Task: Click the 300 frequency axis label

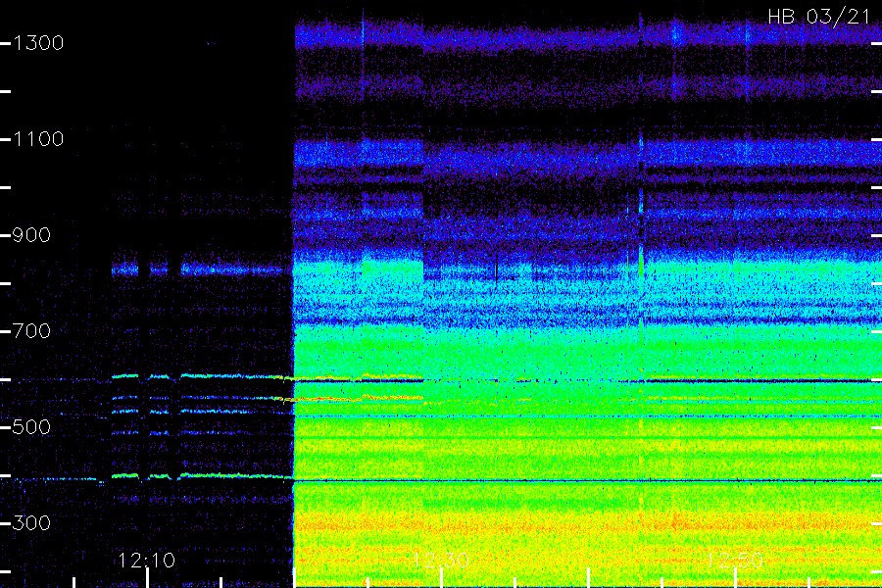Action: (x=31, y=522)
